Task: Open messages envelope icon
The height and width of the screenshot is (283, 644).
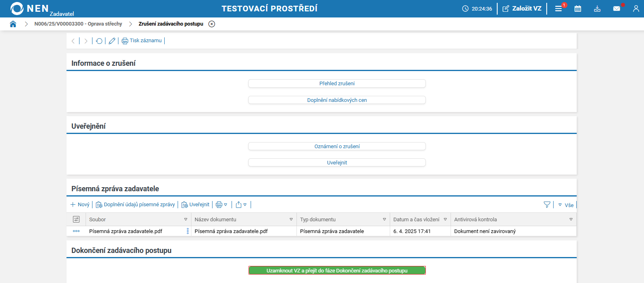Action: [x=616, y=9]
